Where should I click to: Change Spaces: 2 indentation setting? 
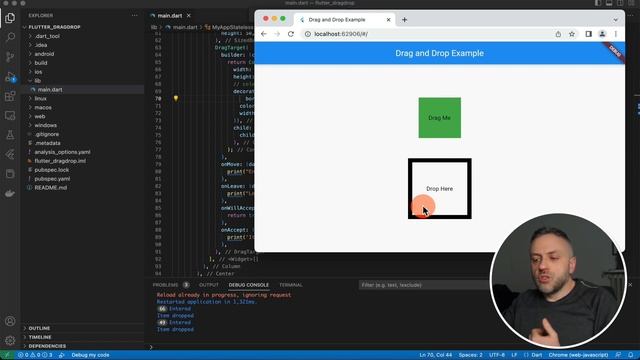(470, 355)
